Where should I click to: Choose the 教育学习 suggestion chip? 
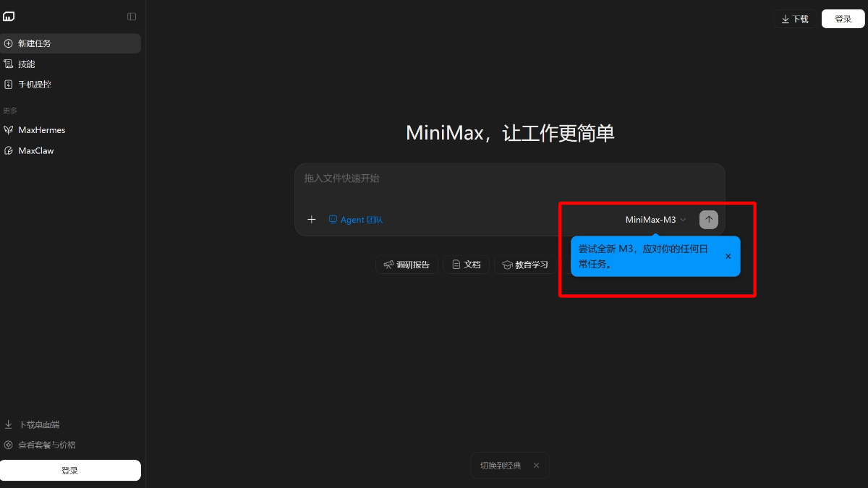click(525, 265)
